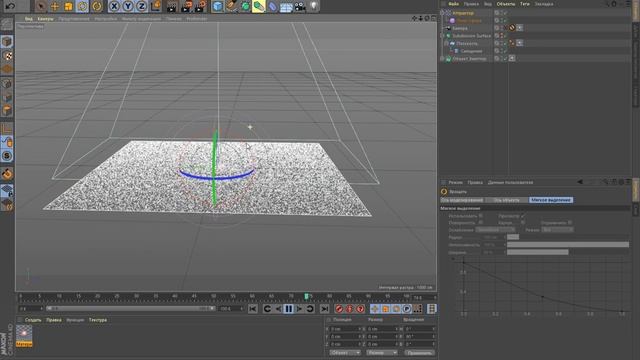Click the light bulb icon
640x360 pixels.
coord(313,6)
